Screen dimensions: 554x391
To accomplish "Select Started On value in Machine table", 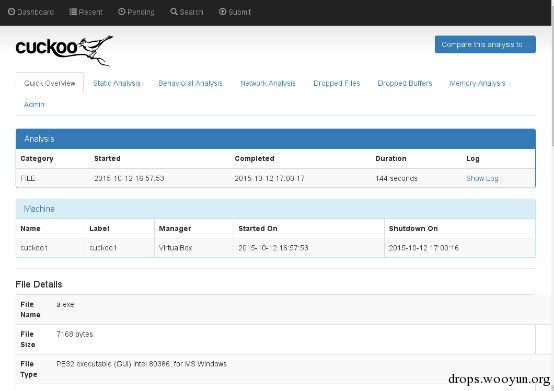I will 273,248.
